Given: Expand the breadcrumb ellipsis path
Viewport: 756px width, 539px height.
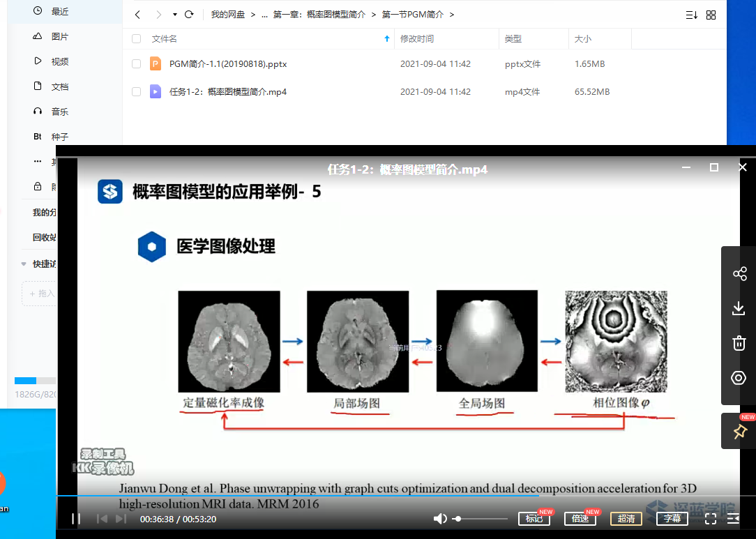Looking at the screenshot, I should [264, 15].
